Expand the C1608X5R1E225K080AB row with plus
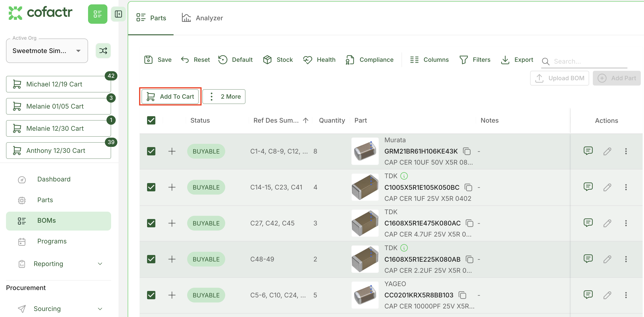644x317 pixels. click(172, 259)
